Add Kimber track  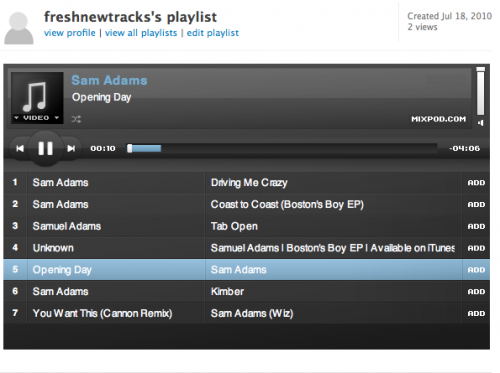coord(476,292)
